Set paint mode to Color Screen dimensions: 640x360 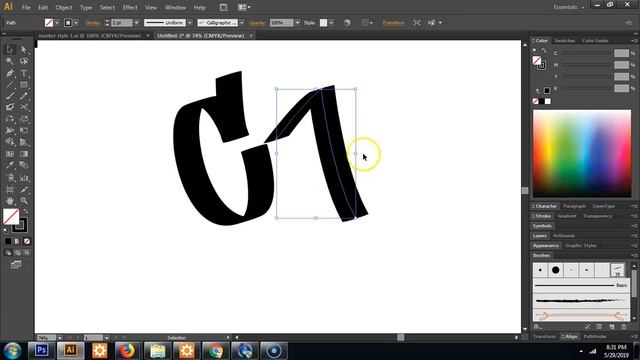[8, 241]
